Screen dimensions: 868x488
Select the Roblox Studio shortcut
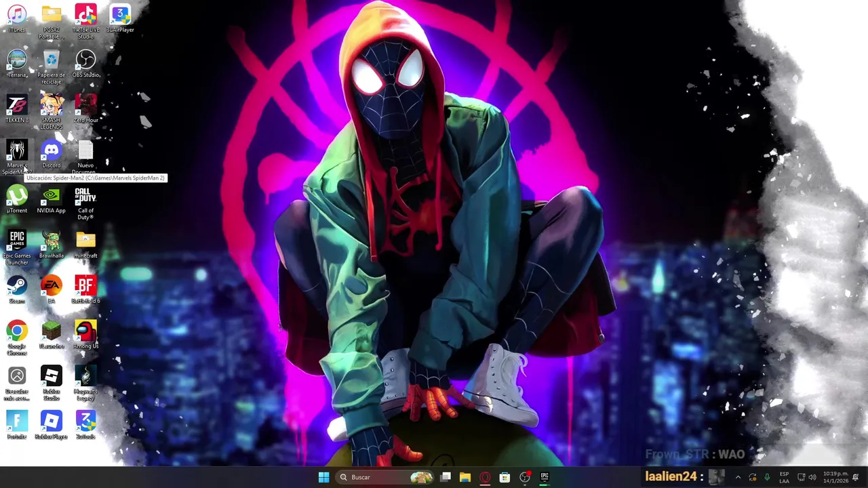pos(51,384)
